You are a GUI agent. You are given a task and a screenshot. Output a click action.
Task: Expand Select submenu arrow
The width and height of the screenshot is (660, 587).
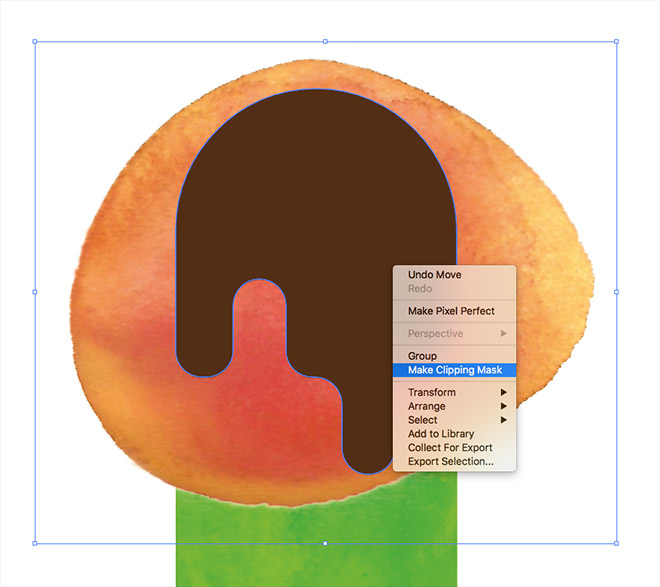pyautogui.click(x=503, y=420)
